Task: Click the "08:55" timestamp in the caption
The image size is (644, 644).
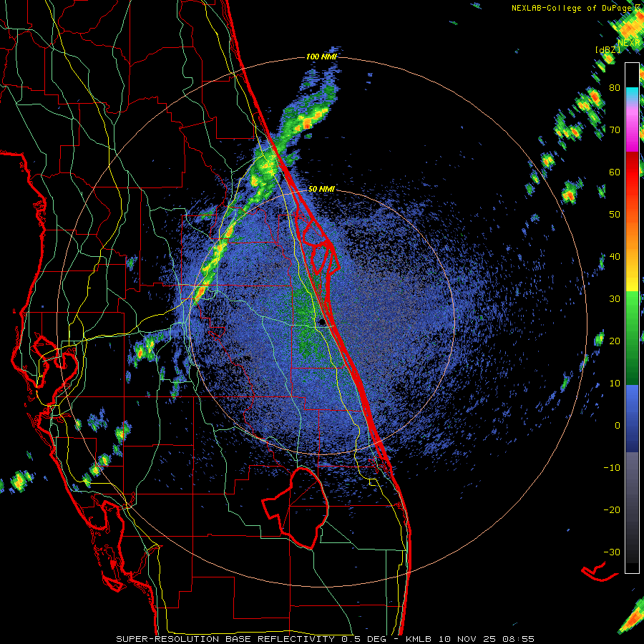Action: (x=519, y=639)
